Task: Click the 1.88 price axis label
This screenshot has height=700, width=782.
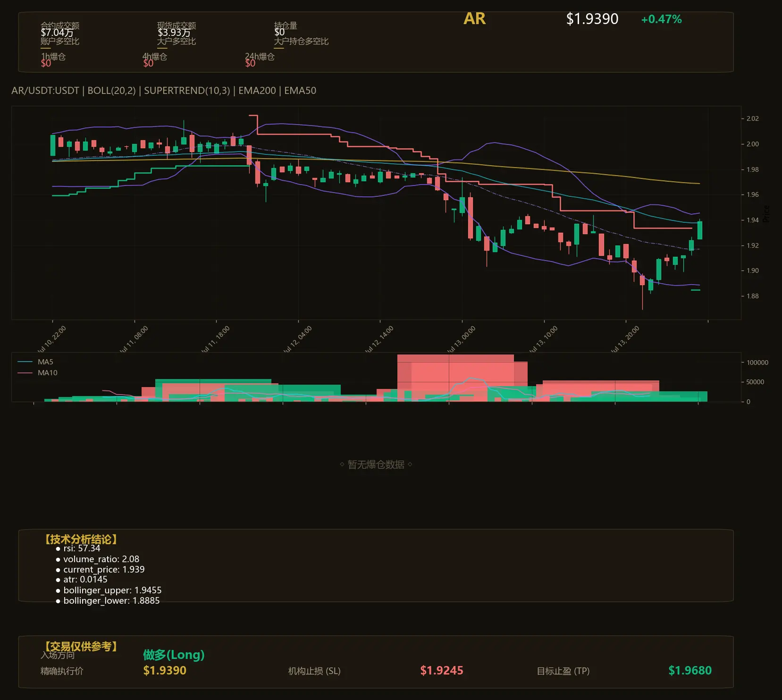Action: pos(752,296)
